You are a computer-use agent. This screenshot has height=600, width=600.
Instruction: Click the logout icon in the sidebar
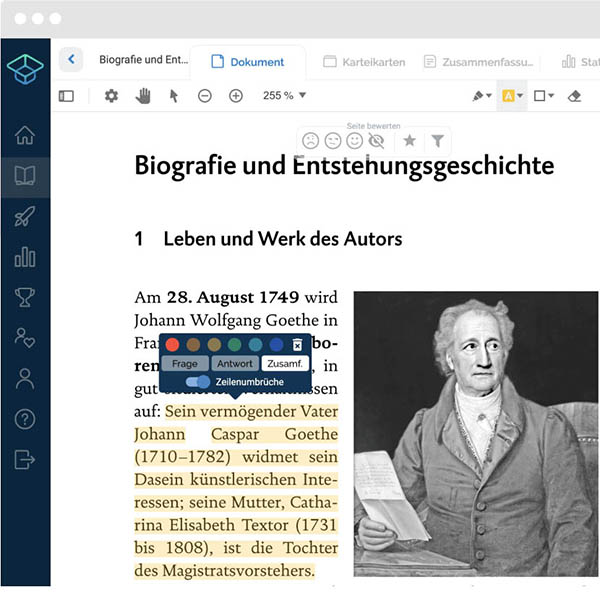point(25,460)
